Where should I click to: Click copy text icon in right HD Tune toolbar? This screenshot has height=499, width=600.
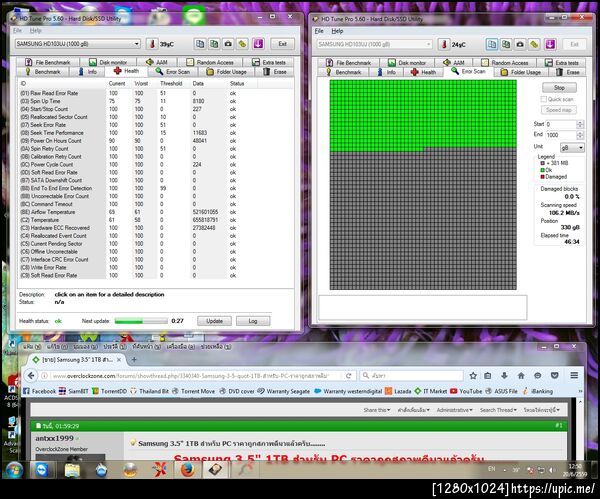[492, 44]
